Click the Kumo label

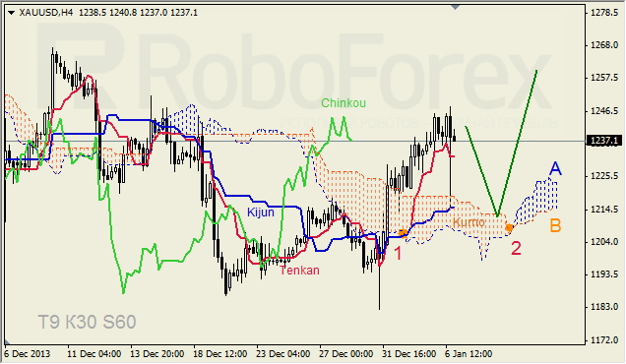[469, 222]
